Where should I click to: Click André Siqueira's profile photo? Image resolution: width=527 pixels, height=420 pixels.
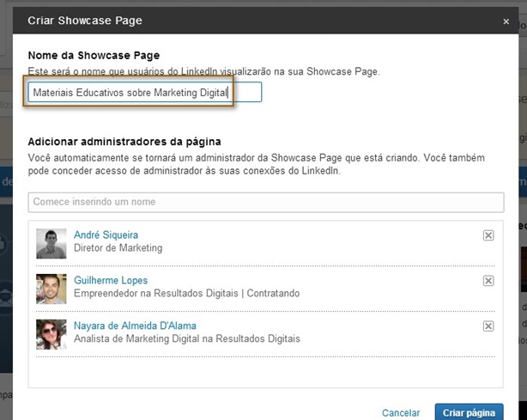51,243
